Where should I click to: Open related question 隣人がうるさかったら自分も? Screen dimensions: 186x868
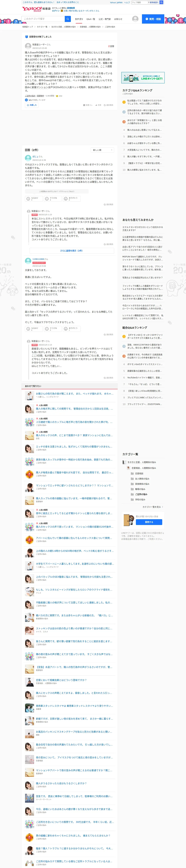pyautogui.click(x=61, y=783)
